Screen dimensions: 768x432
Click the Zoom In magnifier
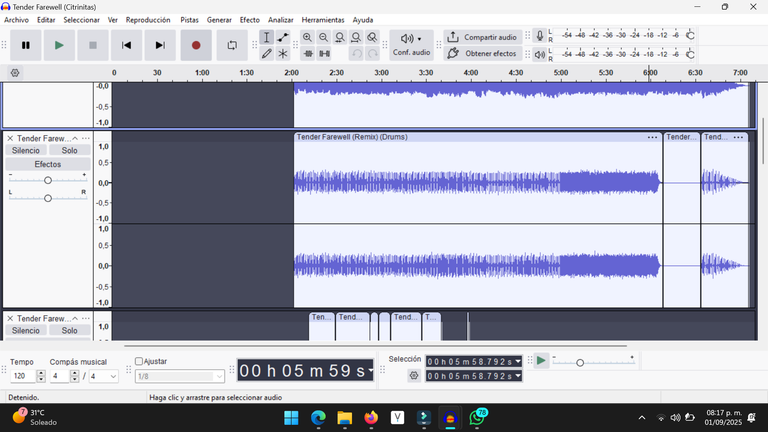(307, 37)
